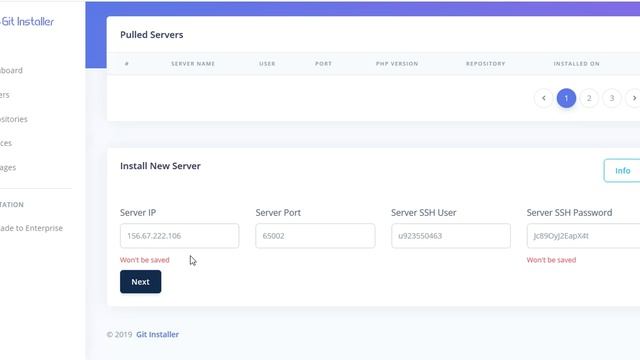Click the Install New Server heading
The width and height of the screenshot is (640, 360).
click(160, 166)
